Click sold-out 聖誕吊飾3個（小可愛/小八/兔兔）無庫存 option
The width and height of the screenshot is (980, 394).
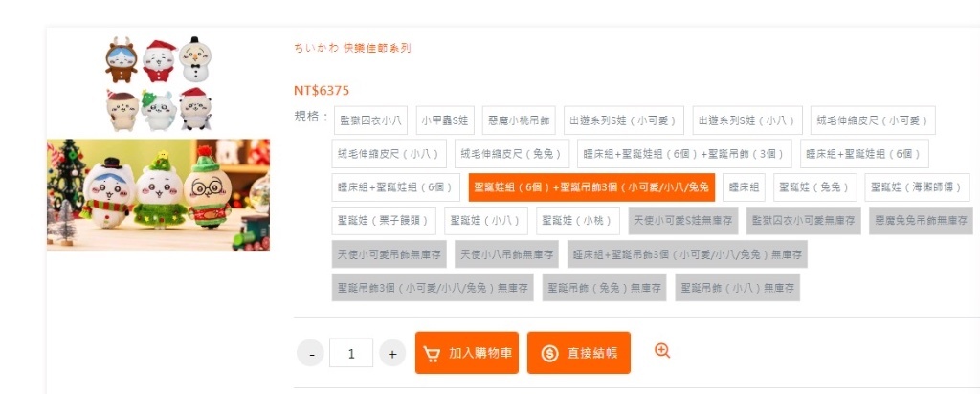tap(434, 288)
